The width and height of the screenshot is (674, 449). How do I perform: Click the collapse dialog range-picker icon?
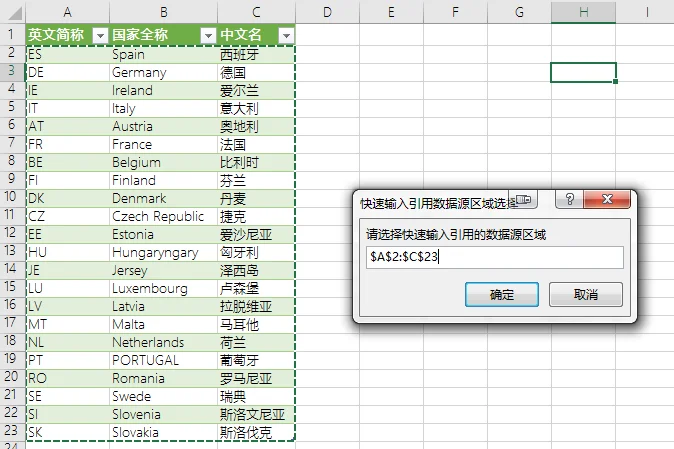[523, 199]
